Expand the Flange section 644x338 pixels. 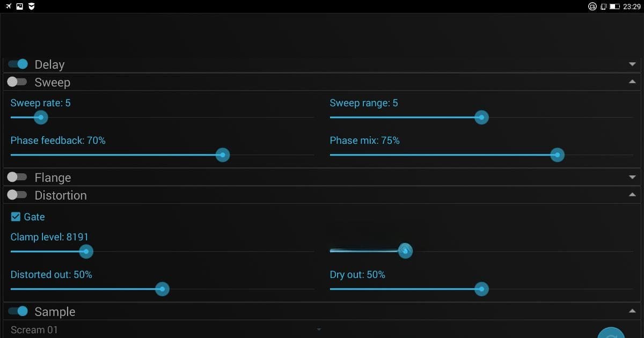click(x=632, y=177)
